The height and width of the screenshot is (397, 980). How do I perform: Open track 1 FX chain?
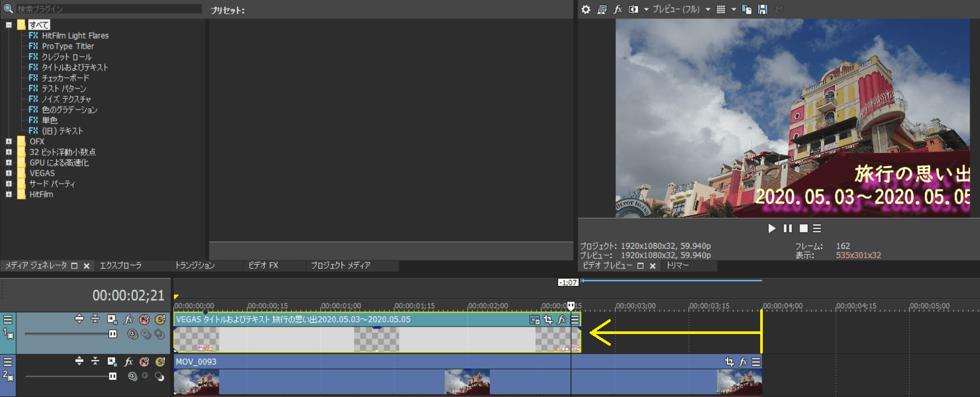coord(128,319)
